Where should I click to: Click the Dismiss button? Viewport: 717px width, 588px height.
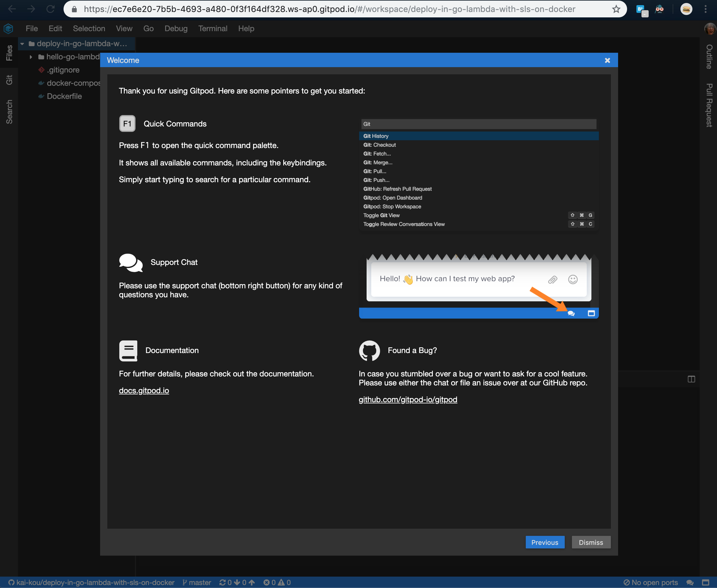click(591, 542)
